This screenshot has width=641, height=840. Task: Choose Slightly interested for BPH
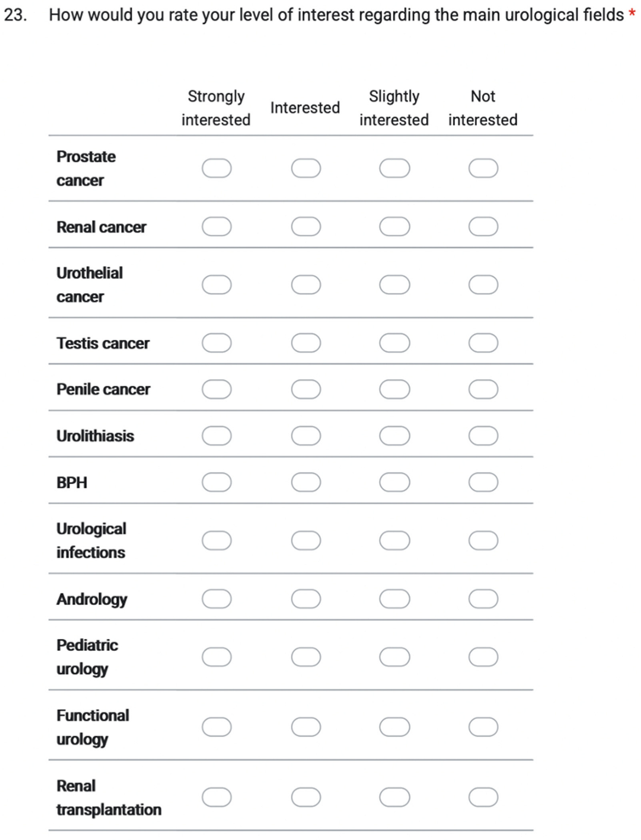tap(394, 482)
